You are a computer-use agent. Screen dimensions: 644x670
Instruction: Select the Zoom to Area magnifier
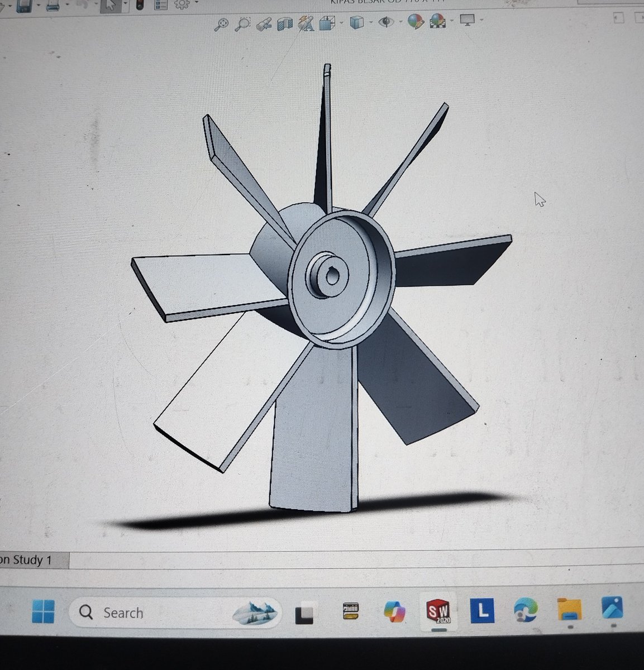pyautogui.click(x=242, y=24)
